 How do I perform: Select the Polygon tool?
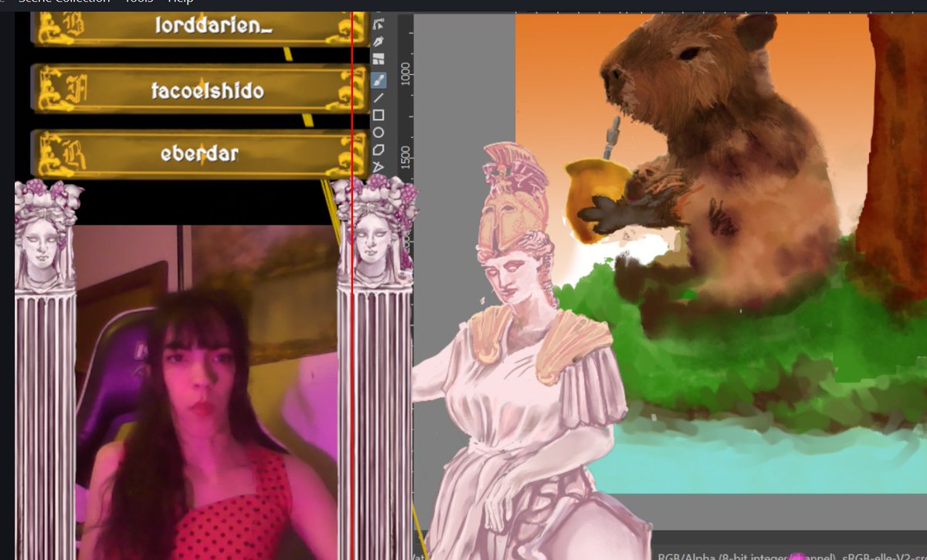coord(379,150)
